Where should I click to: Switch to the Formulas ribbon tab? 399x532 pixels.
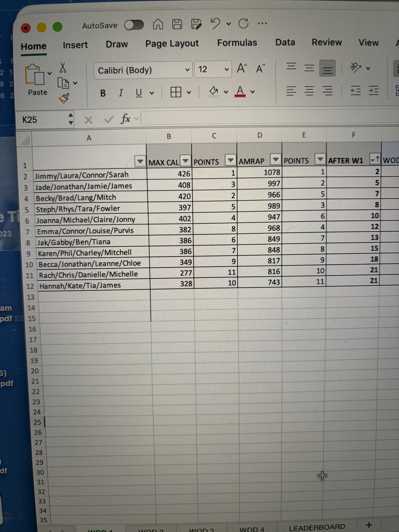237,43
